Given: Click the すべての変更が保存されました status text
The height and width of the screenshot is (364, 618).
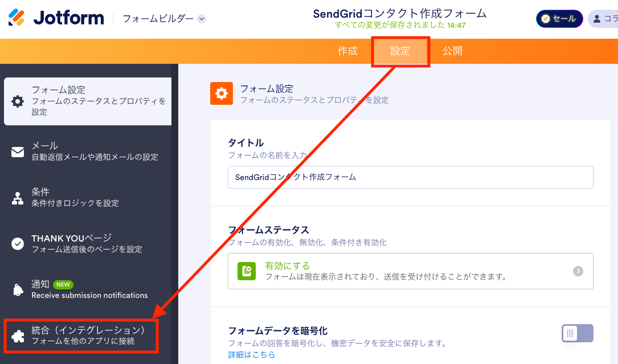Looking at the screenshot, I should (400, 25).
